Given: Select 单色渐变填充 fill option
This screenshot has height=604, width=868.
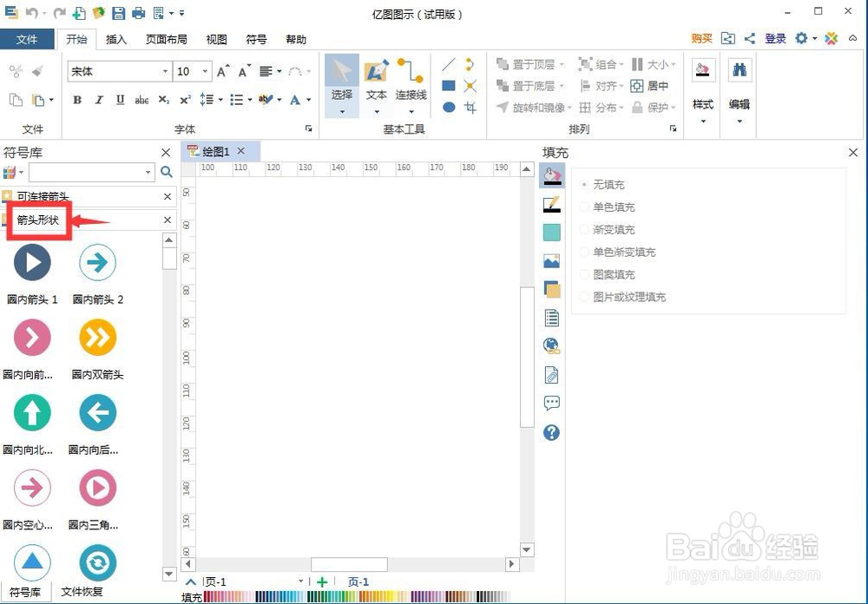Looking at the screenshot, I should point(617,253).
